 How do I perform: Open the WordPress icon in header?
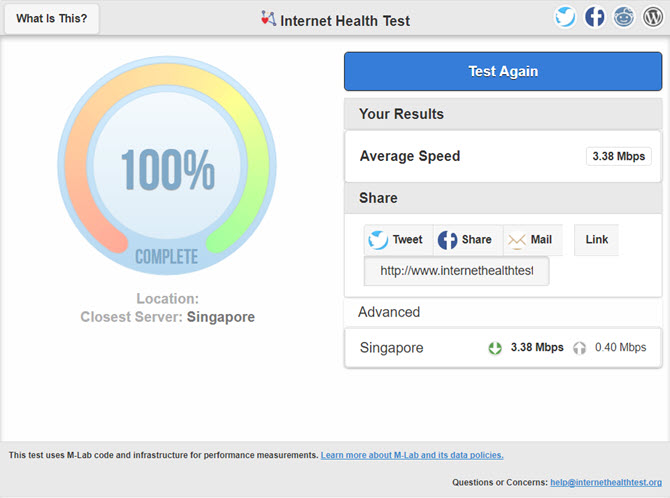coord(653,18)
